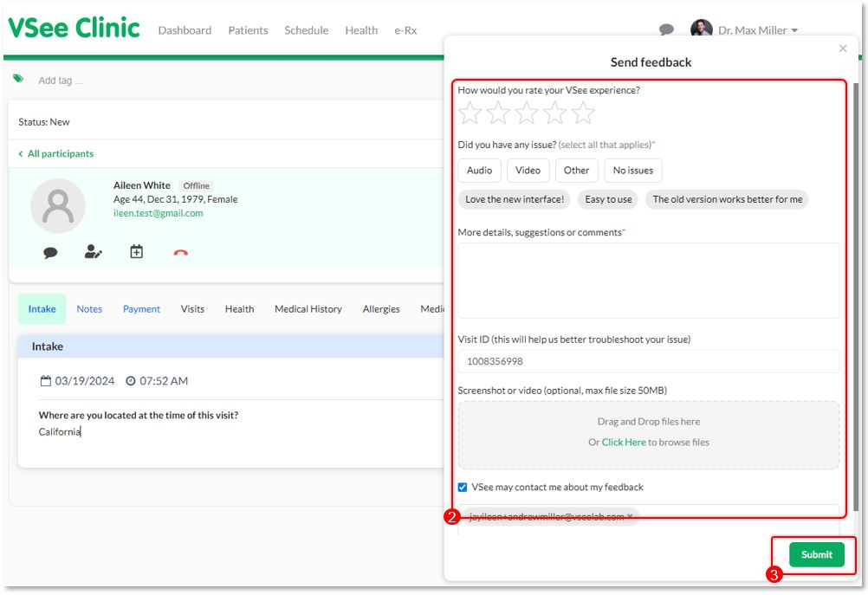
Task: Click 'Click Here' to browse files
Action: click(x=624, y=443)
